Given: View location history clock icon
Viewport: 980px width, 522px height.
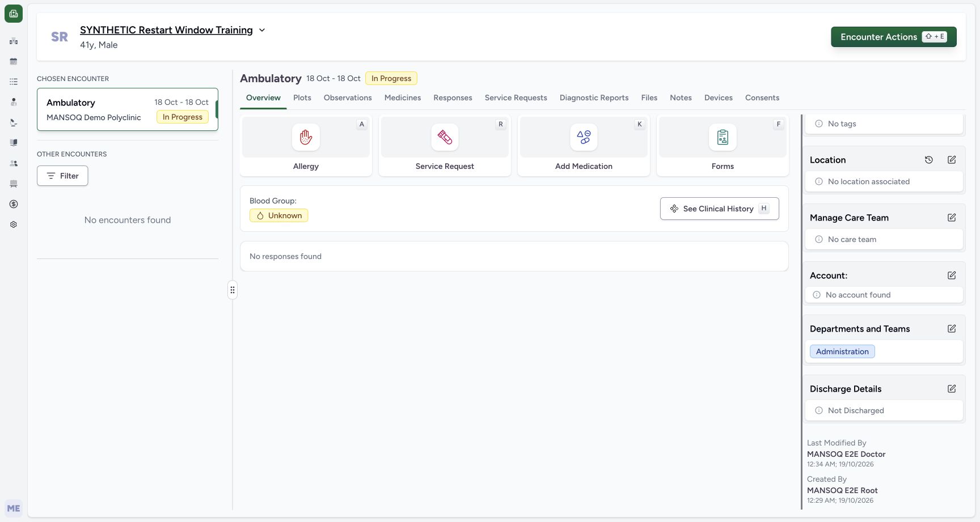Looking at the screenshot, I should pyautogui.click(x=929, y=160).
